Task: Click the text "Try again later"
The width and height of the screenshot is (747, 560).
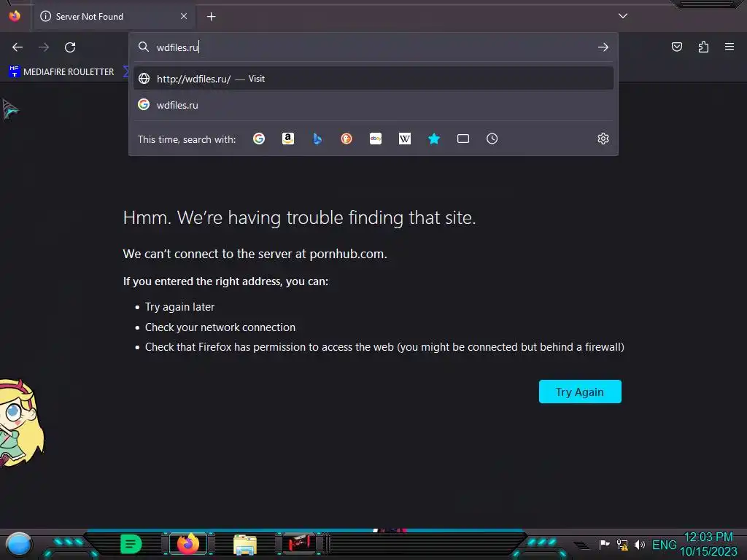Action: [179, 307]
